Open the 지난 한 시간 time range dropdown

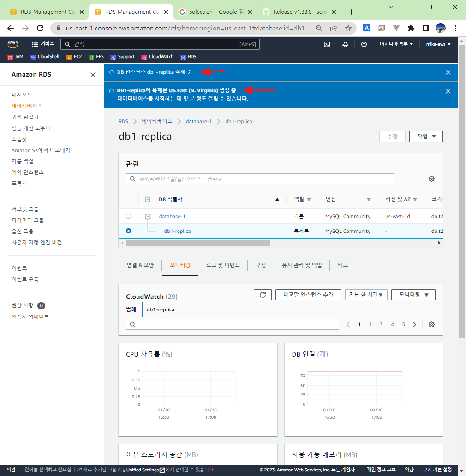(x=366, y=294)
